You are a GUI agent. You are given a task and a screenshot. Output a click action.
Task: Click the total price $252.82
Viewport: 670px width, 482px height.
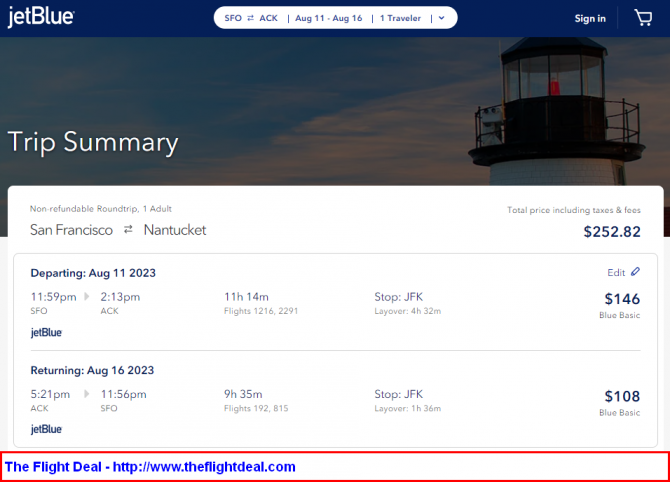point(612,232)
